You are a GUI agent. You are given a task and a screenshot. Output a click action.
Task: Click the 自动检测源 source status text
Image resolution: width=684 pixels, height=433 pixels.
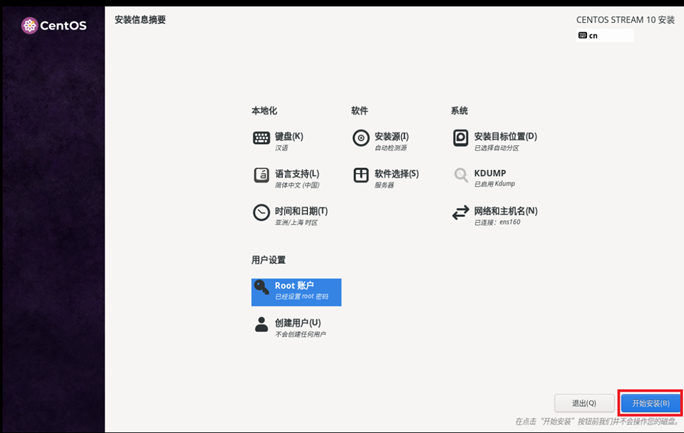click(x=391, y=148)
